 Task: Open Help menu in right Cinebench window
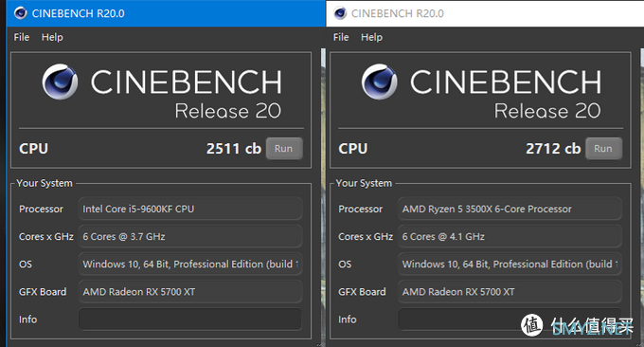pyautogui.click(x=371, y=37)
